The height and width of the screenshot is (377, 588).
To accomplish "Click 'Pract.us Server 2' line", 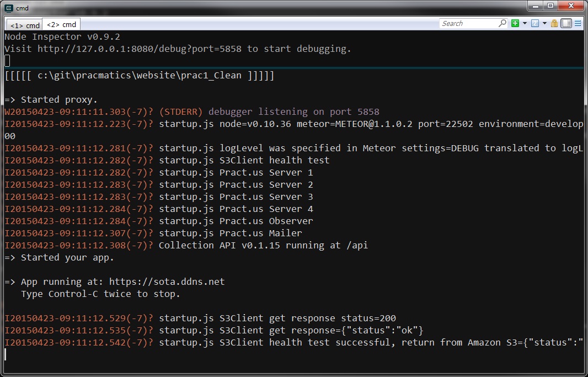I will click(159, 184).
